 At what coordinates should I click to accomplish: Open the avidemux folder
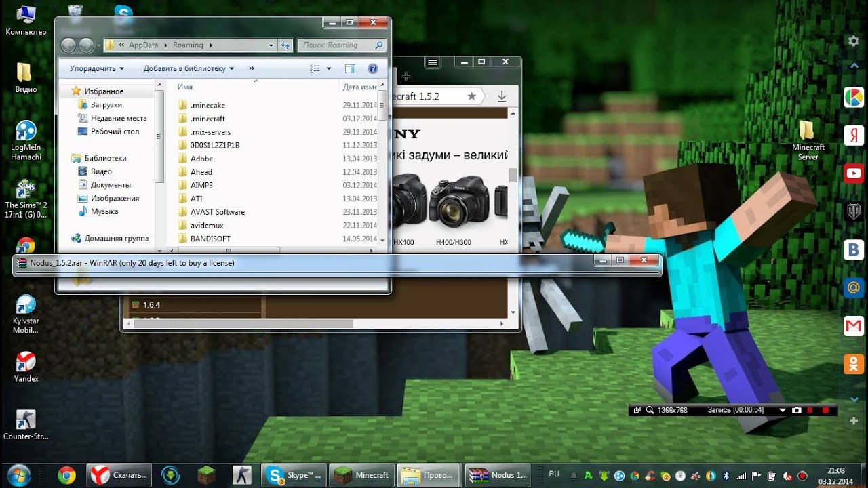pos(207,225)
